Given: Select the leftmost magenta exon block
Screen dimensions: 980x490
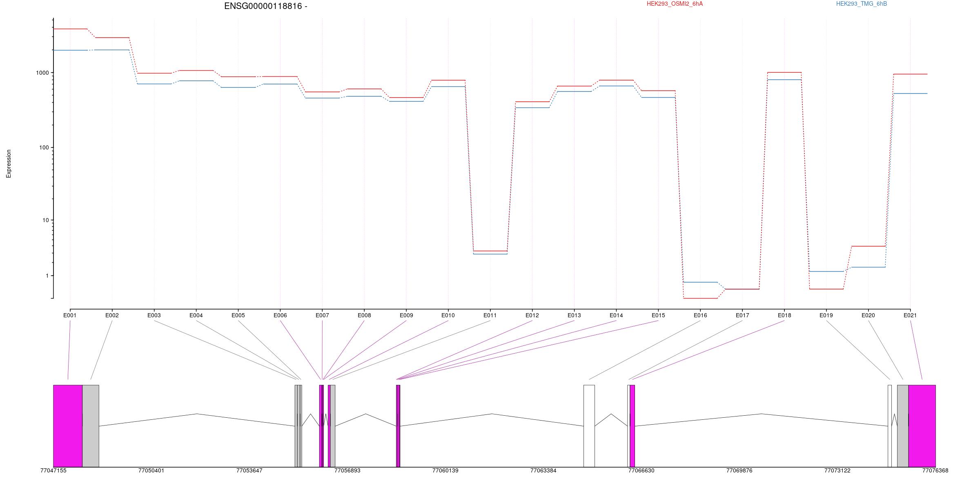Looking at the screenshot, I should coord(68,426).
